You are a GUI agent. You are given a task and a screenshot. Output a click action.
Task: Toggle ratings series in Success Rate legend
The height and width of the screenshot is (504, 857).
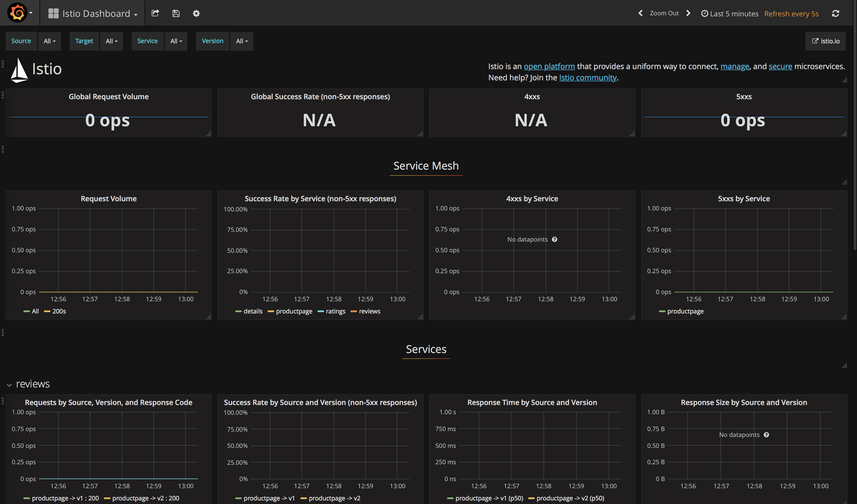[x=335, y=311]
